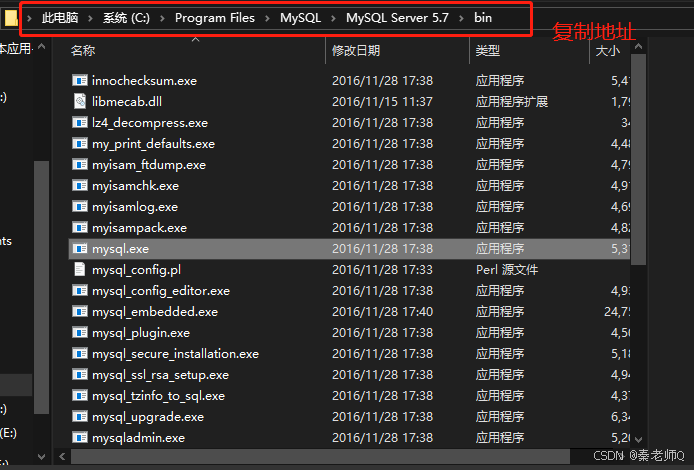The height and width of the screenshot is (470, 694).
Task: Click horizontal scrollbar left arrow
Action: click(62, 456)
